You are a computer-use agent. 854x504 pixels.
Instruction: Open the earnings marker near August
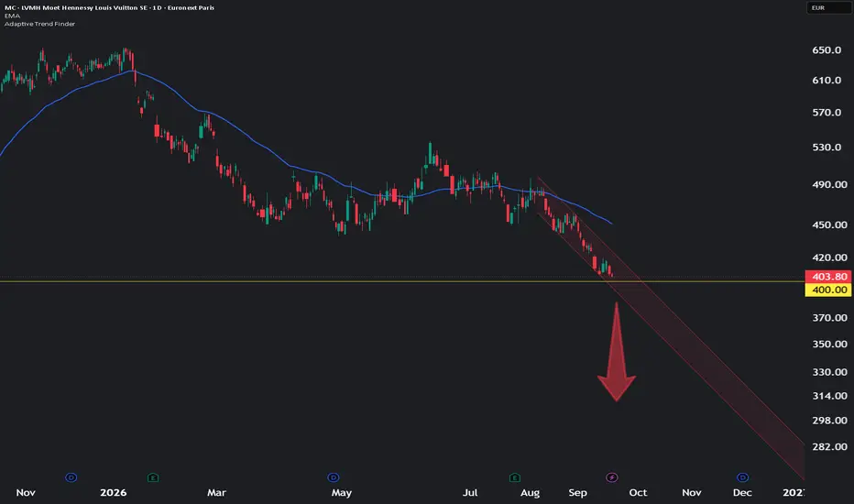click(515, 477)
